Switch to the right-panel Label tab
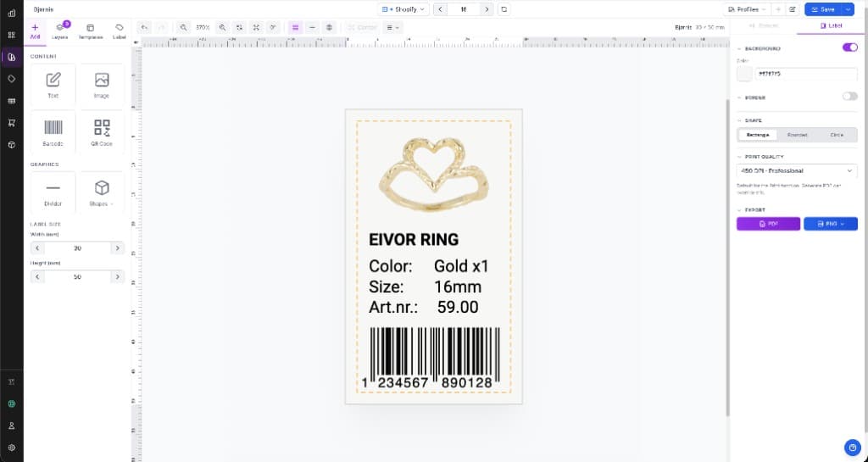 coord(831,26)
